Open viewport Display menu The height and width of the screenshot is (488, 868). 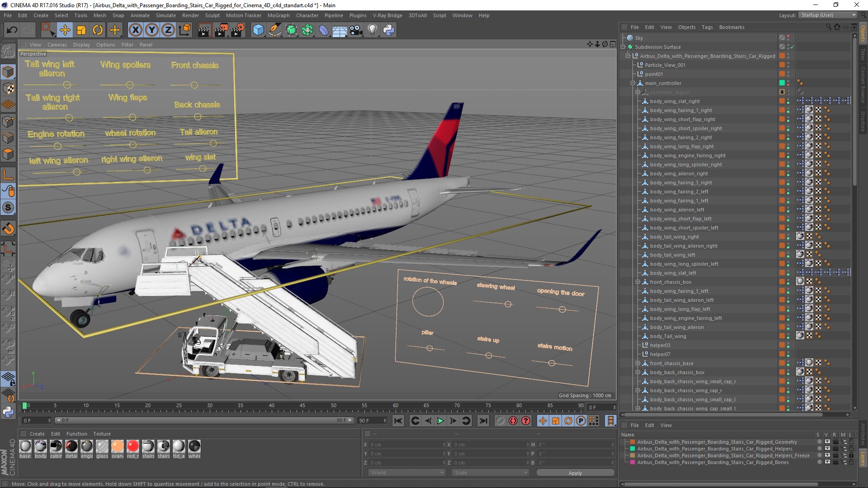point(81,45)
